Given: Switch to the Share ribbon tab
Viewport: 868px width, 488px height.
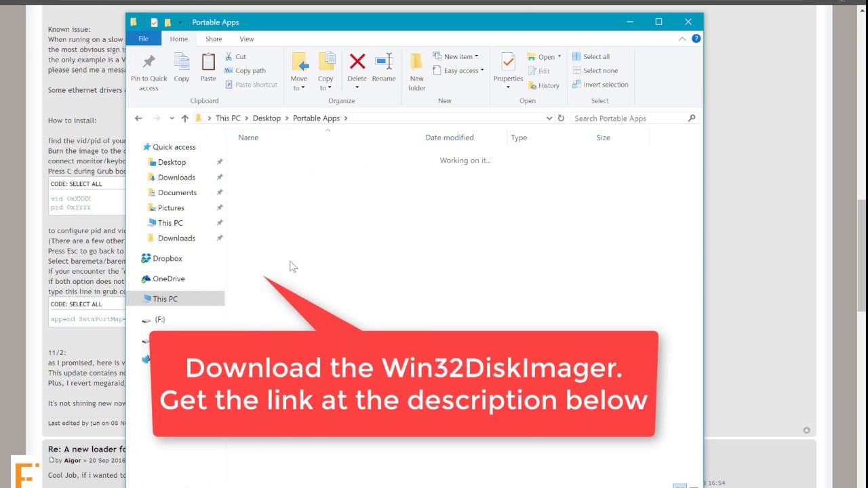Looking at the screenshot, I should tap(214, 39).
